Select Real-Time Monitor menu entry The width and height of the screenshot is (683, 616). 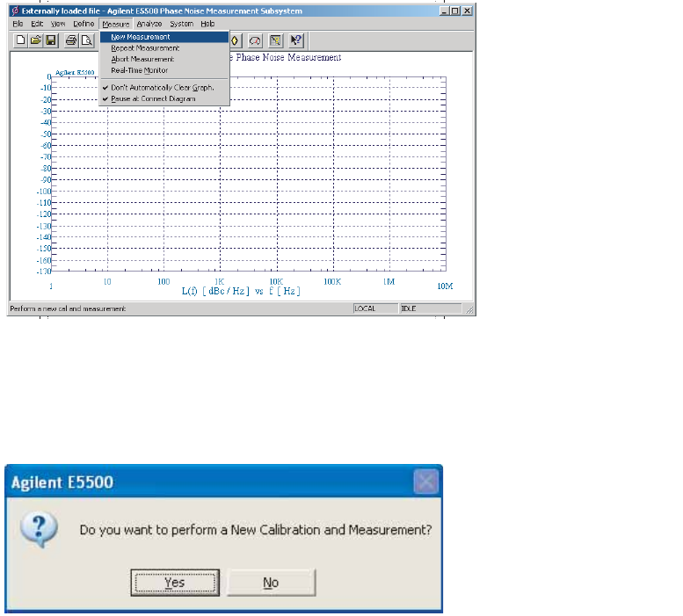pyautogui.click(x=164, y=70)
